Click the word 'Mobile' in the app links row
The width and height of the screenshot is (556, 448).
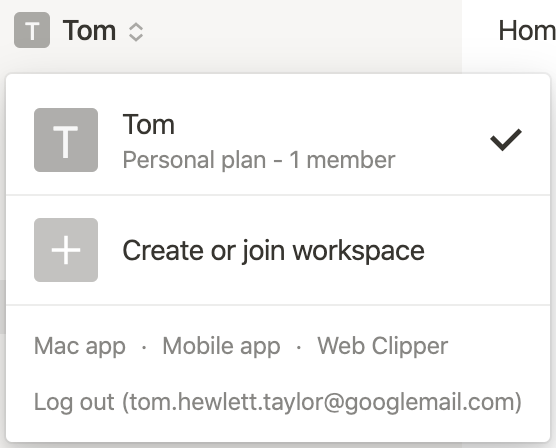coord(198,345)
